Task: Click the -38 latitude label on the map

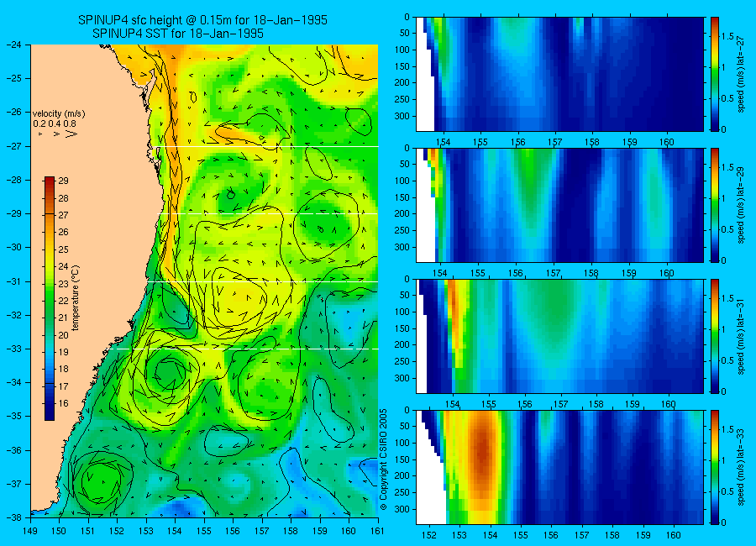Action: pos(13,517)
